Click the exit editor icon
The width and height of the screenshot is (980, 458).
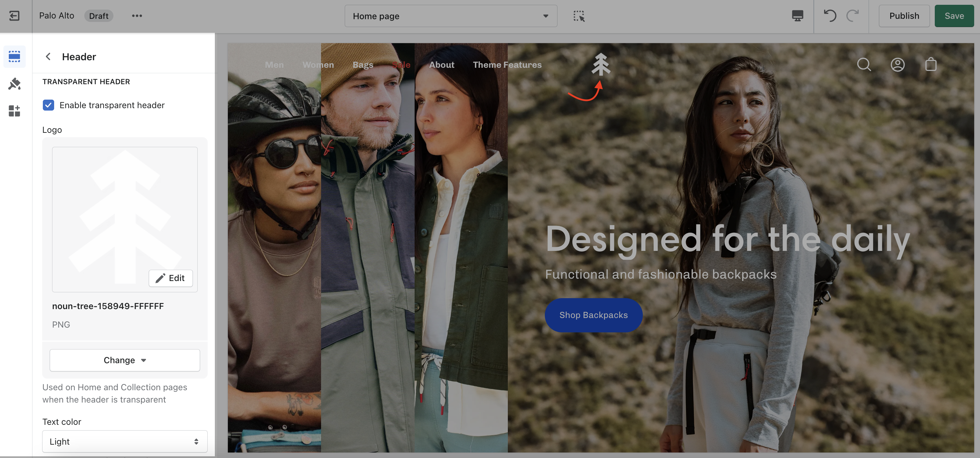pyautogui.click(x=14, y=16)
